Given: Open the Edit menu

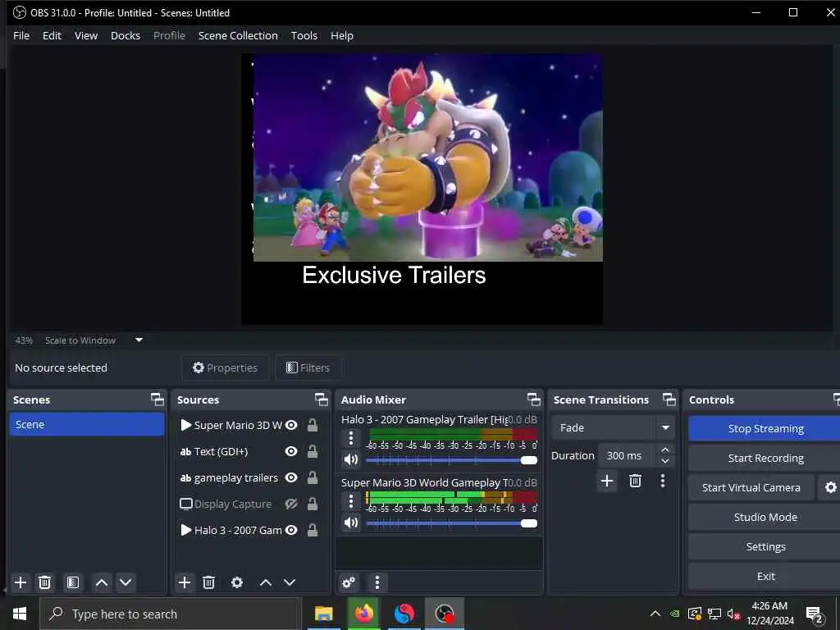Looking at the screenshot, I should 52,35.
